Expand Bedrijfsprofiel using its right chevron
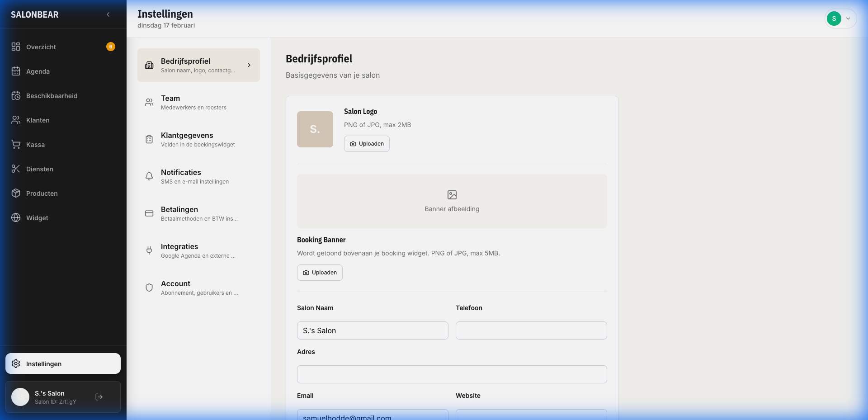868x420 pixels. 249,65
